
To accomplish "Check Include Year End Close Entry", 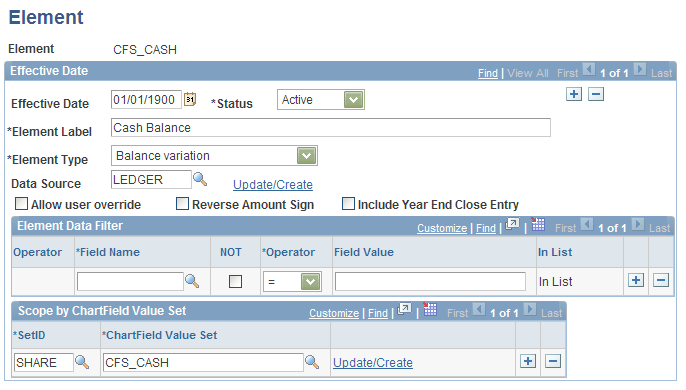I will click(348, 204).
